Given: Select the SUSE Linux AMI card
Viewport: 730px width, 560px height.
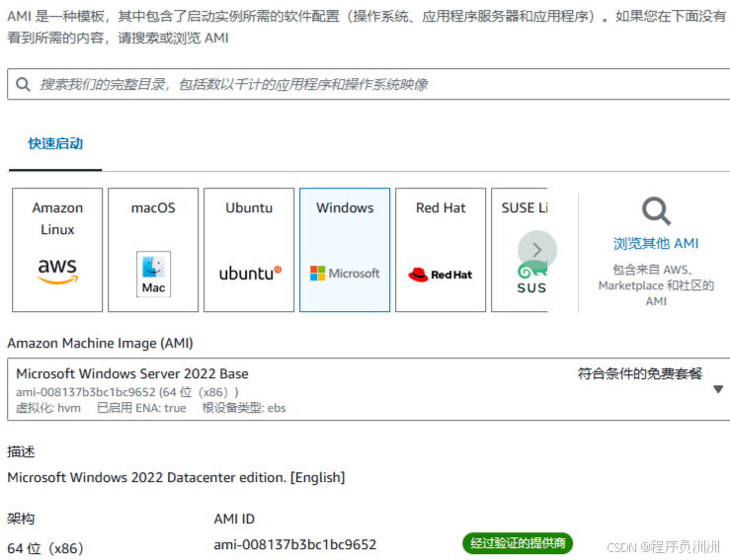Looking at the screenshot, I should click(520, 250).
